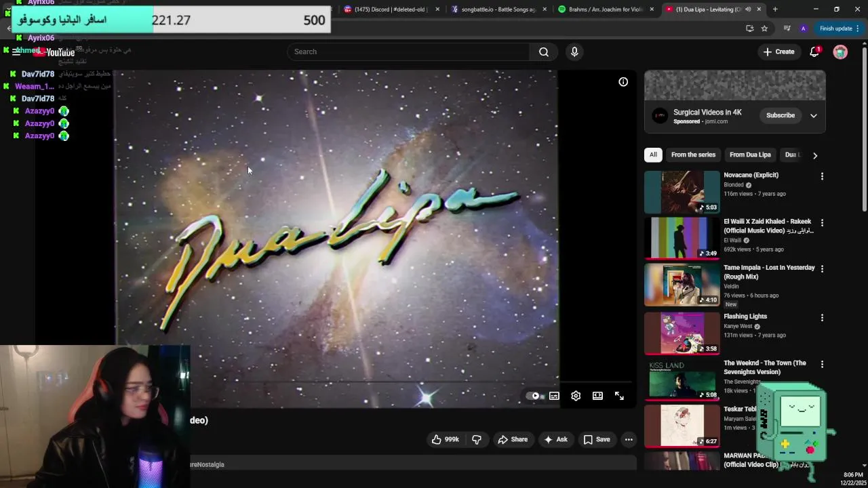Open the Chrome profile avatar

click(x=804, y=28)
